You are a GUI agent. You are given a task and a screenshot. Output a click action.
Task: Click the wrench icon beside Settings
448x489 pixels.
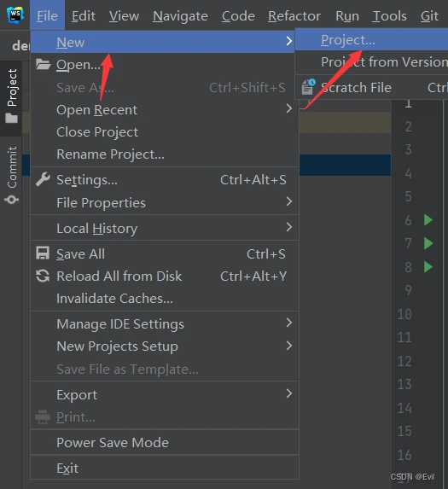pyautogui.click(x=43, y=179)
